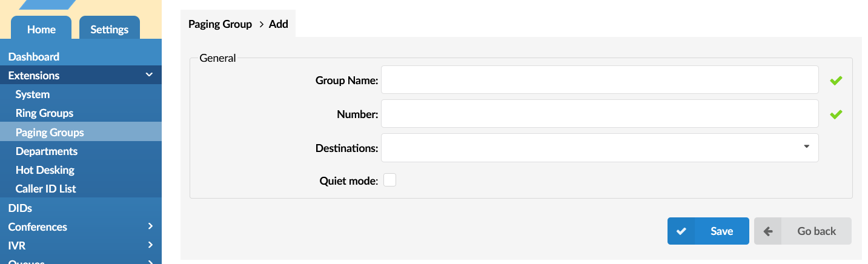Open the Hot Desking page
Screen dimensions: 868x264
pos(45,170)
